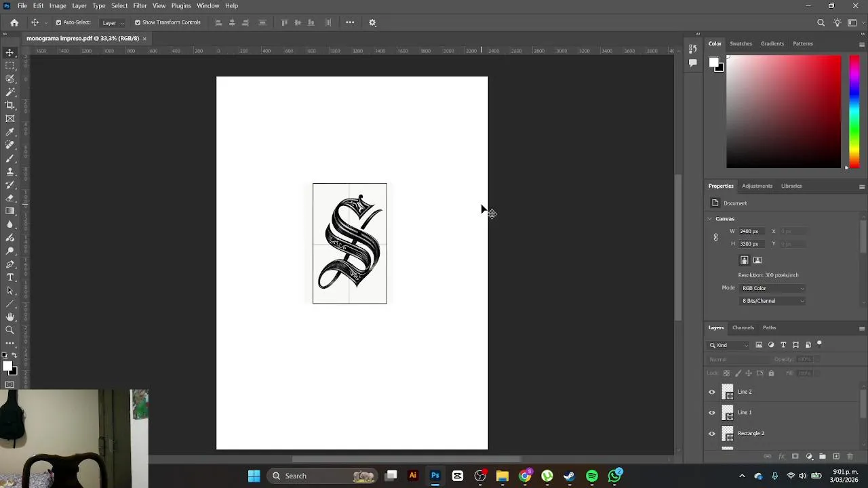Activate the Eraser tool
The image size is (868, 488).
10,198
